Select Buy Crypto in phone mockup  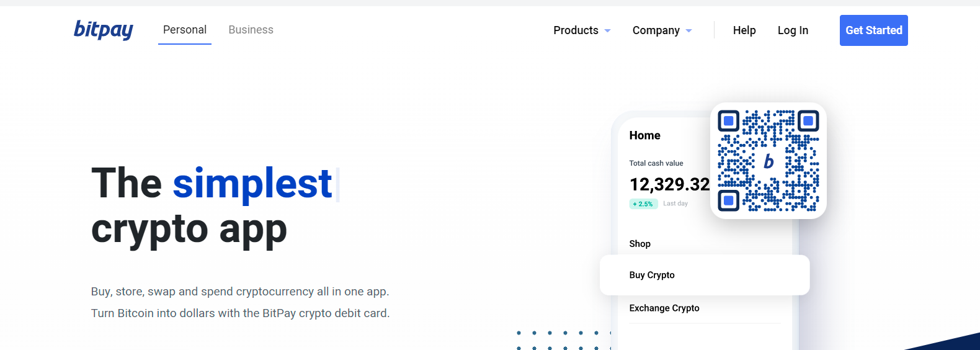coord(705,275)
